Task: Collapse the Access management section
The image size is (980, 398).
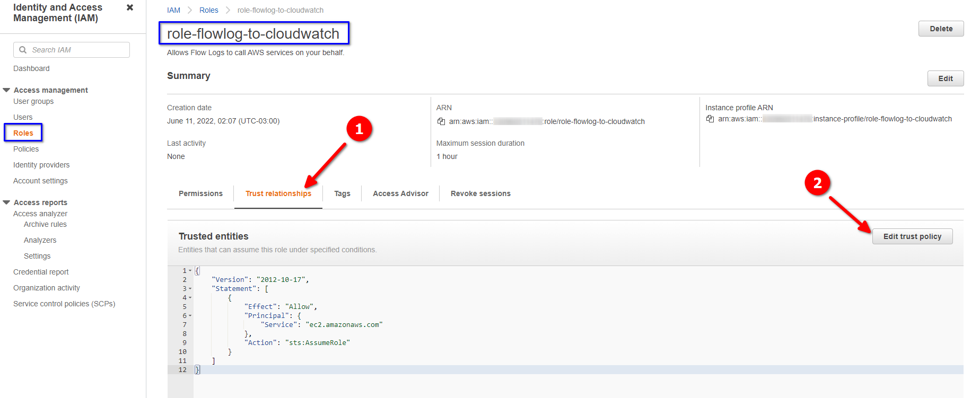Action: click(6, 90)
